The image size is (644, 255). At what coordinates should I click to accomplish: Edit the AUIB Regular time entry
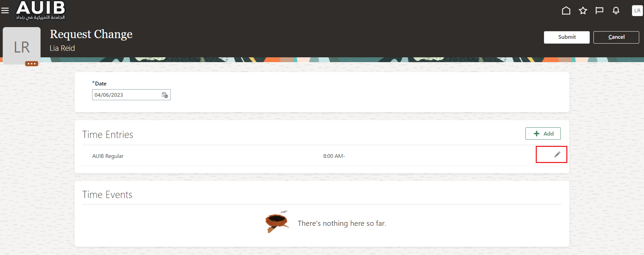(x=557, y=155)
